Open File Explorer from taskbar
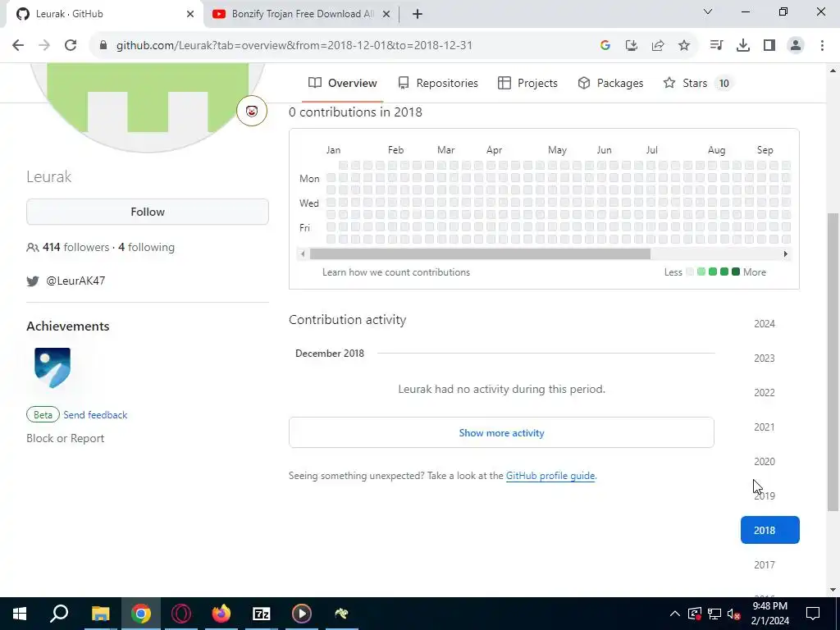Screen dimensions: 840x630 (x=100, y=614)
